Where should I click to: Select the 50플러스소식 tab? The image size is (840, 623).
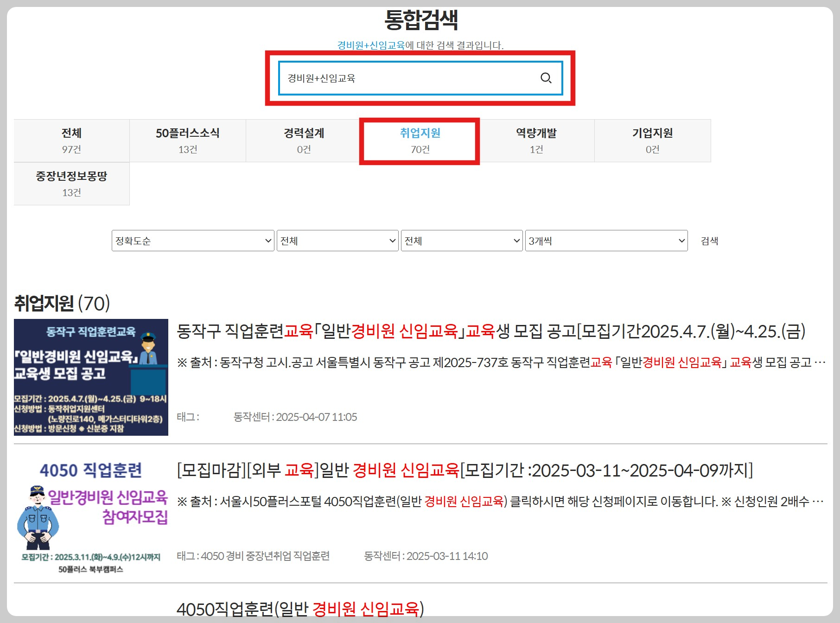tap(187, 140)
